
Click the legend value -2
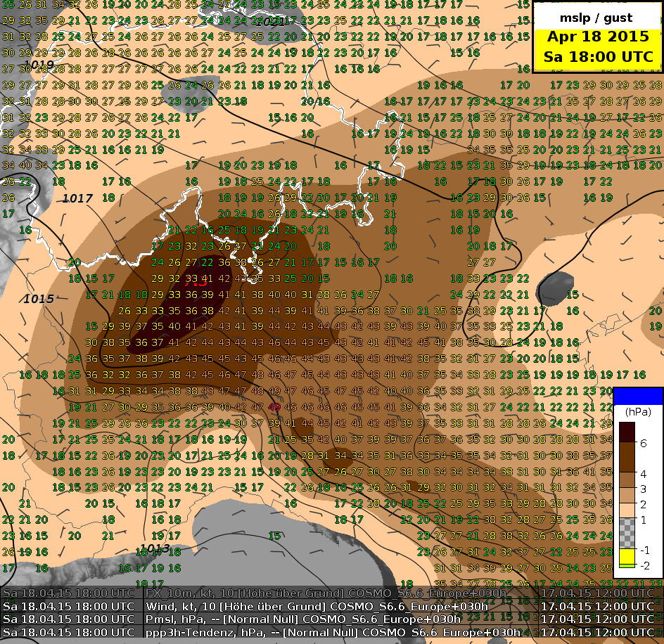644,566
